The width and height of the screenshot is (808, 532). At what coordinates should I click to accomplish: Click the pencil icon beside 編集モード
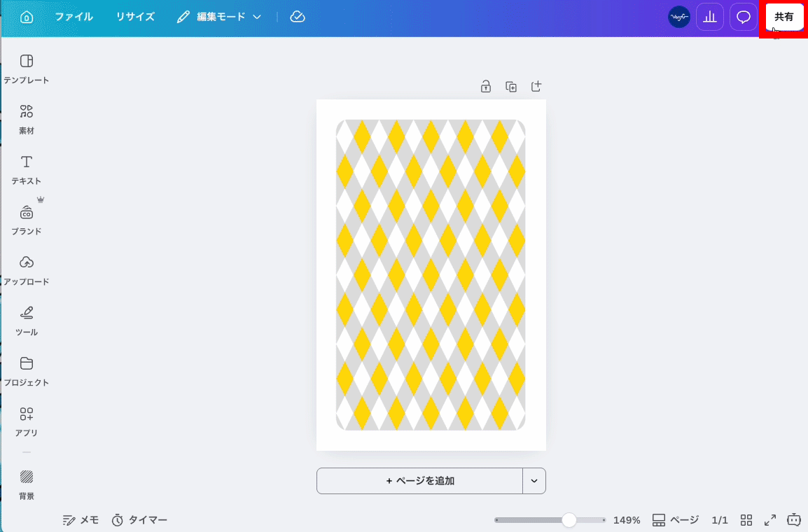tap(183, 17)
